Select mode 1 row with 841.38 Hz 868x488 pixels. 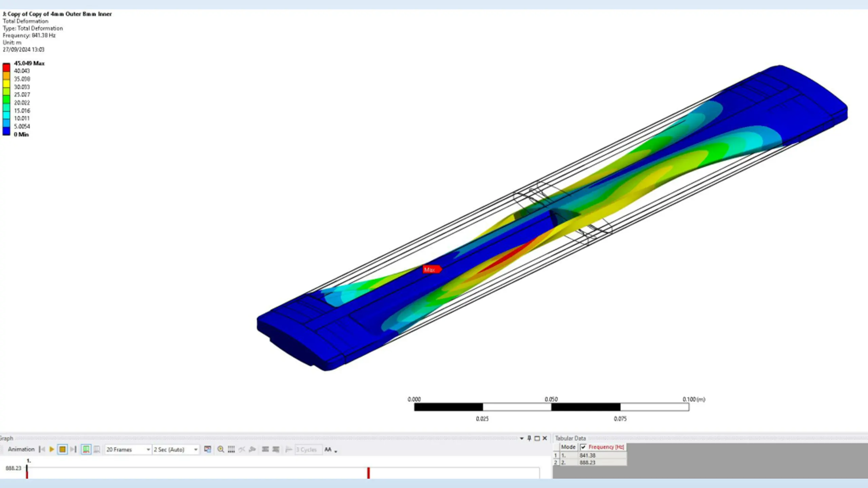tap(587, 455)
